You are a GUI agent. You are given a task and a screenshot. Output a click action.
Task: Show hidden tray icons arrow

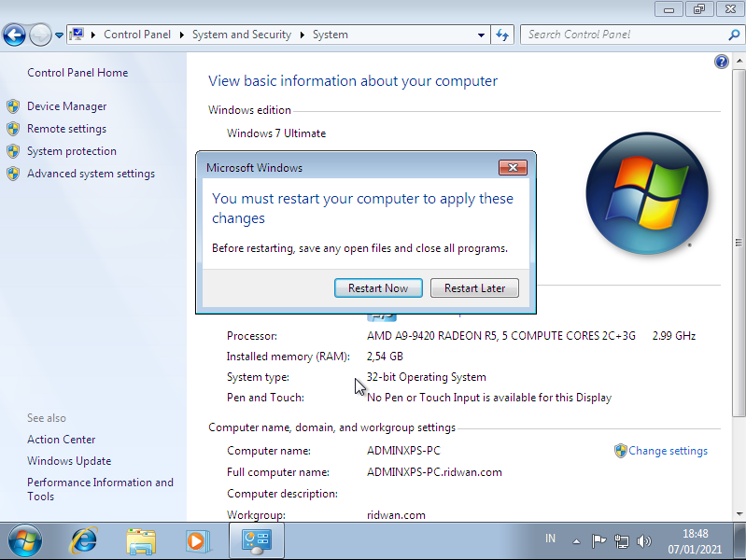click(x=576, y=541)
